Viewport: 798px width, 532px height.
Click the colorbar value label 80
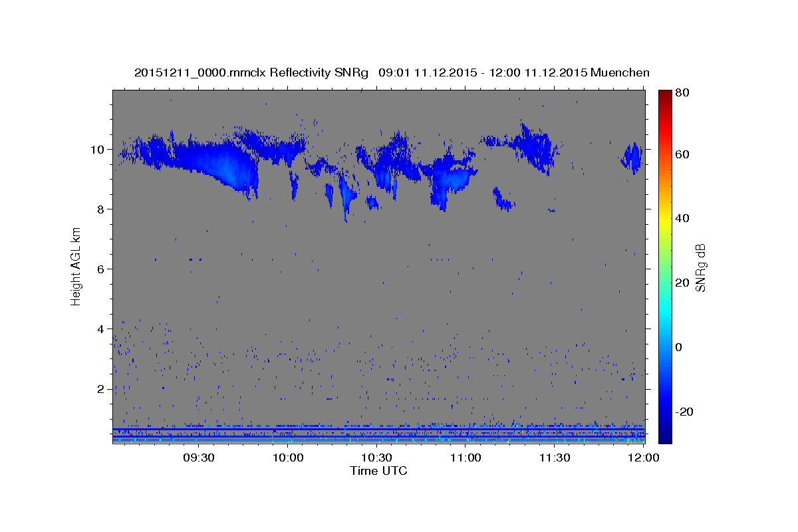click(x=682, y=93)
